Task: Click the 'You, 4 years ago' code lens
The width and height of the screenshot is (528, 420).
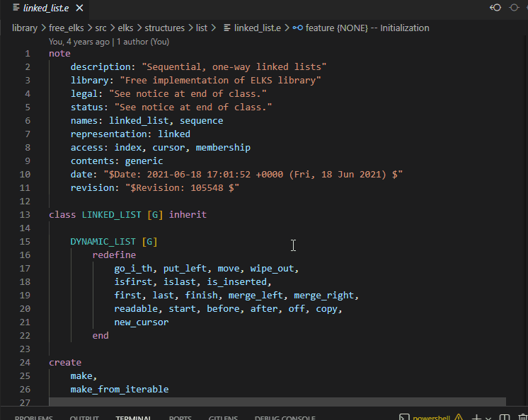Action: click(x=79, y=42)
